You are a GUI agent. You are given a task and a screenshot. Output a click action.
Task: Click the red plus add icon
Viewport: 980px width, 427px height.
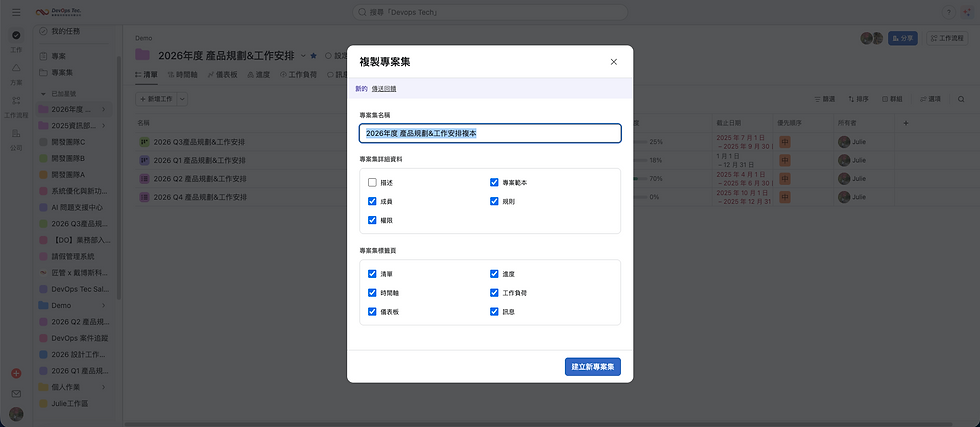pos(16,373)
